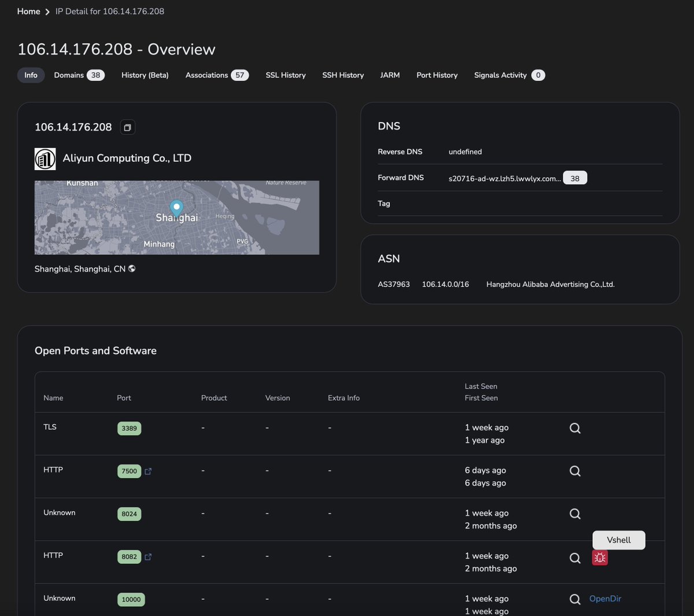Click Hangzhou Alibaba Advertising Co.,Ltd. text
The height and width of the screenshot is (616, 694).
point(551,285)
